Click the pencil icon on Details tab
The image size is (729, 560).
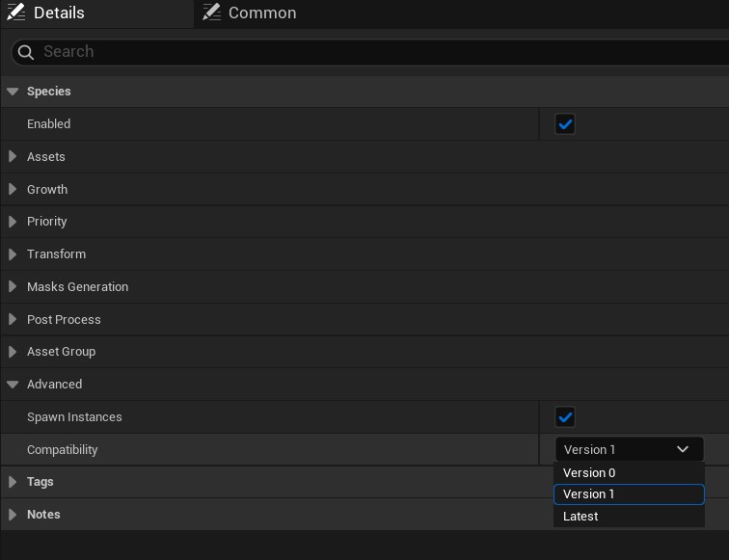[x=15, y=13]
